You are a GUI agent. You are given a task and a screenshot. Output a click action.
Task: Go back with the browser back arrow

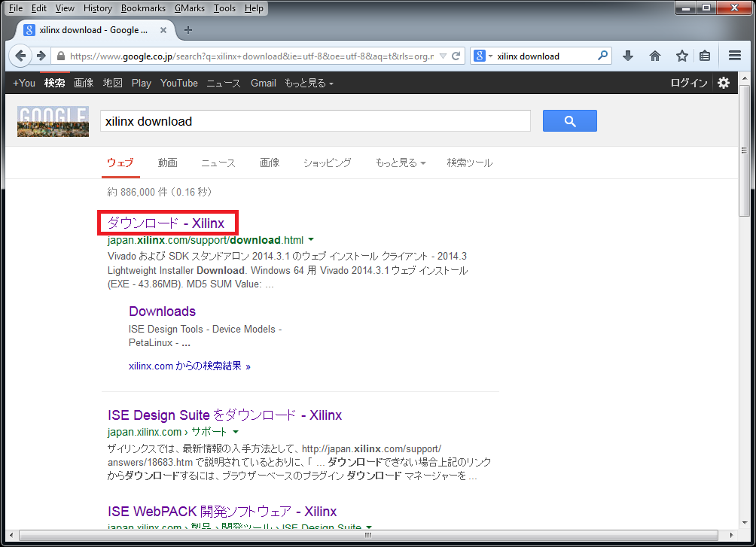pos(20,56)
